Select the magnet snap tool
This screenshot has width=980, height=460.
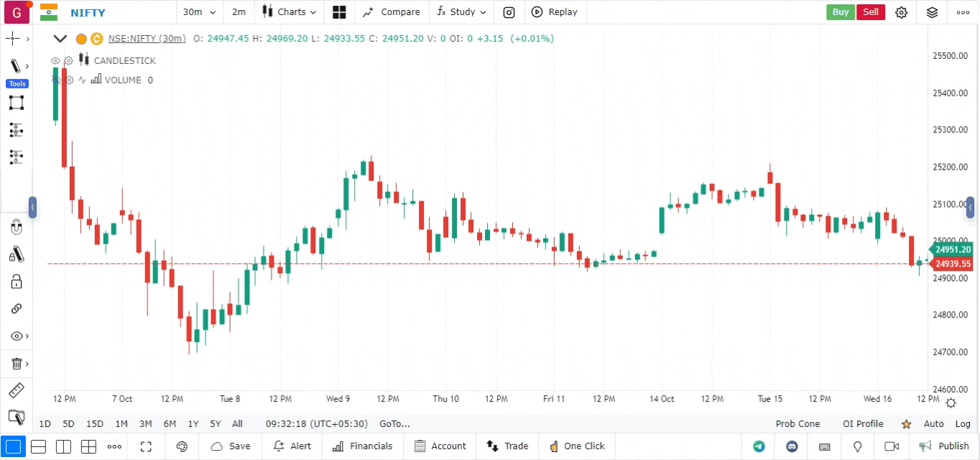pyautogui.click(x=17, y=228)
